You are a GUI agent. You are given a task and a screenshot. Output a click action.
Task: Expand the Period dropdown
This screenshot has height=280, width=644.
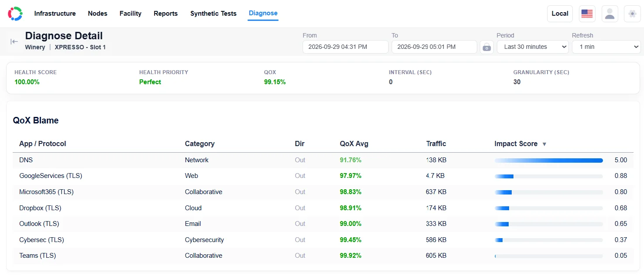point(533,47)
